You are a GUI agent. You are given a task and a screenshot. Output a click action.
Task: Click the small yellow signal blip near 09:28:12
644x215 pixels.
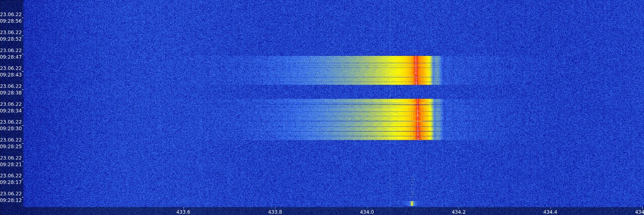click(x=412, y=203)
